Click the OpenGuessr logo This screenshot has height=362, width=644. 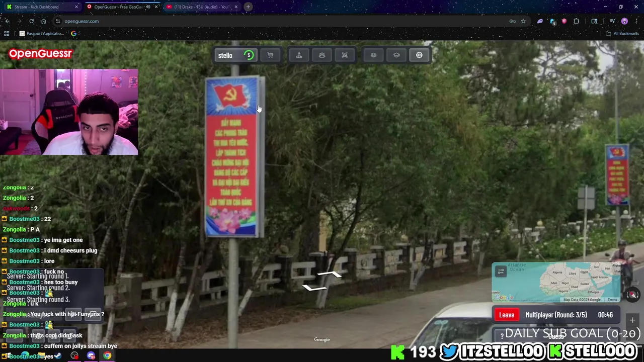(40, 53)
